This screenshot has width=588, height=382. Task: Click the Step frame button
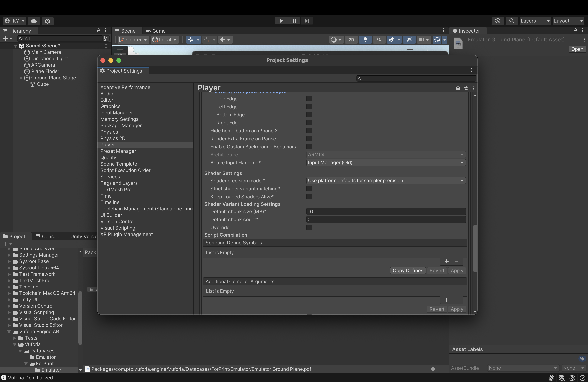tap(307, 21)
